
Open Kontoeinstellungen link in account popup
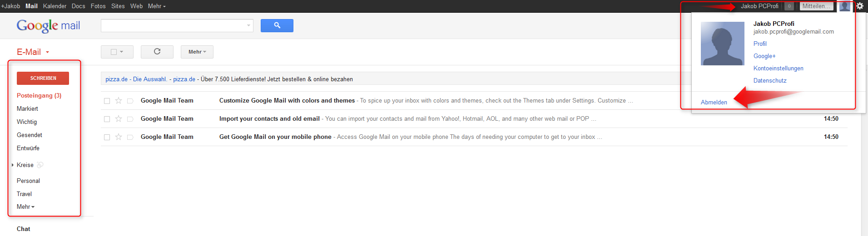[778, 68]
